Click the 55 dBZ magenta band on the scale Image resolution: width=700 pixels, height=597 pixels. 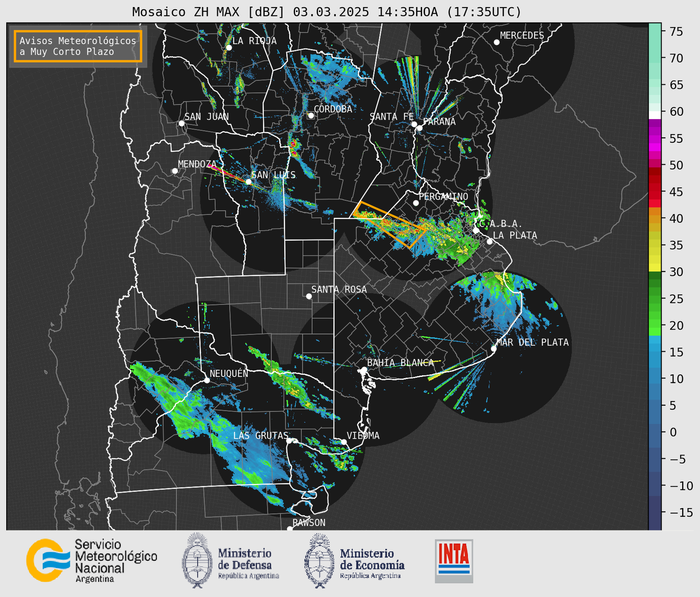click(655, 138)
